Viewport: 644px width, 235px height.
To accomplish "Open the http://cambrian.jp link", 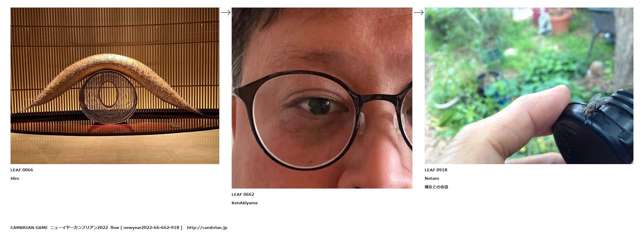I will [x=207, y=227].
